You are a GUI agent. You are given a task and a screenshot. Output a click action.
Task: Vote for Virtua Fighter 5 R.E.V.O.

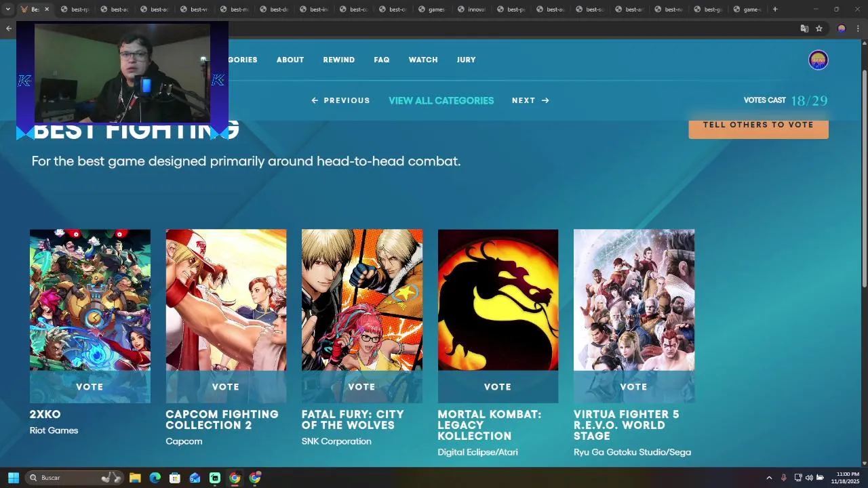pos(634,387)
